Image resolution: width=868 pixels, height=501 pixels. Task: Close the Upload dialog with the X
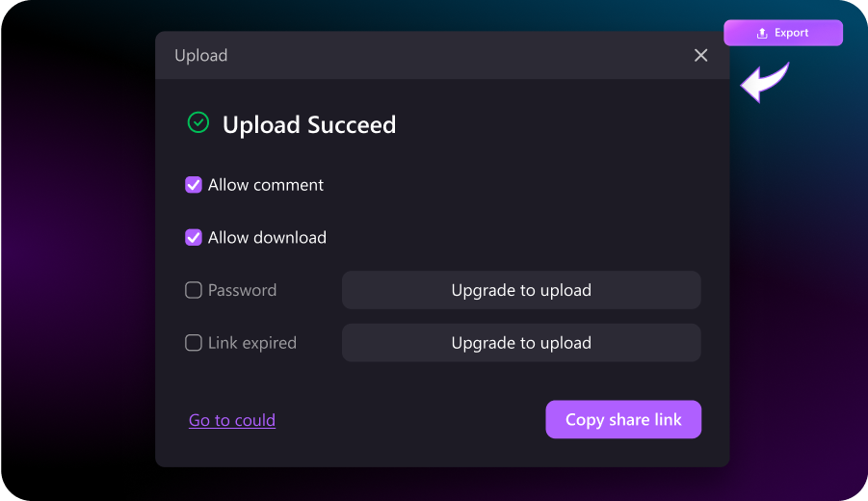tap(700, 56)
